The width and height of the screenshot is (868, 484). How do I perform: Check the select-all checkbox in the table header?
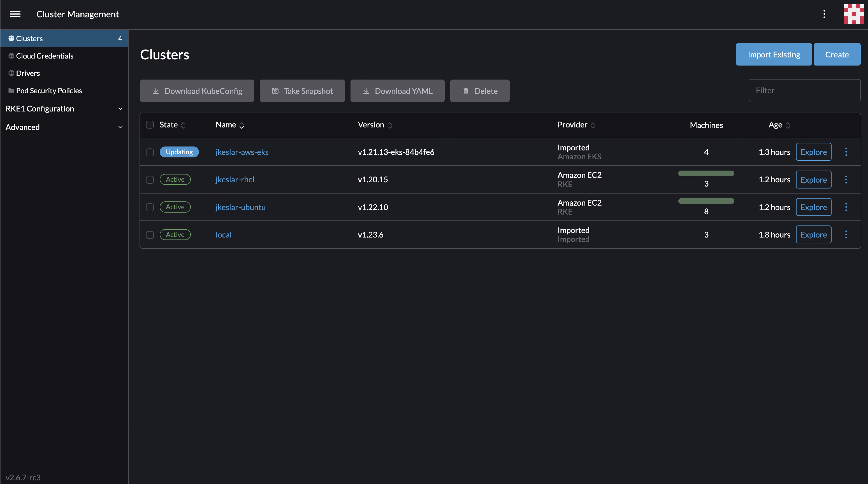(x=150, y=125)
